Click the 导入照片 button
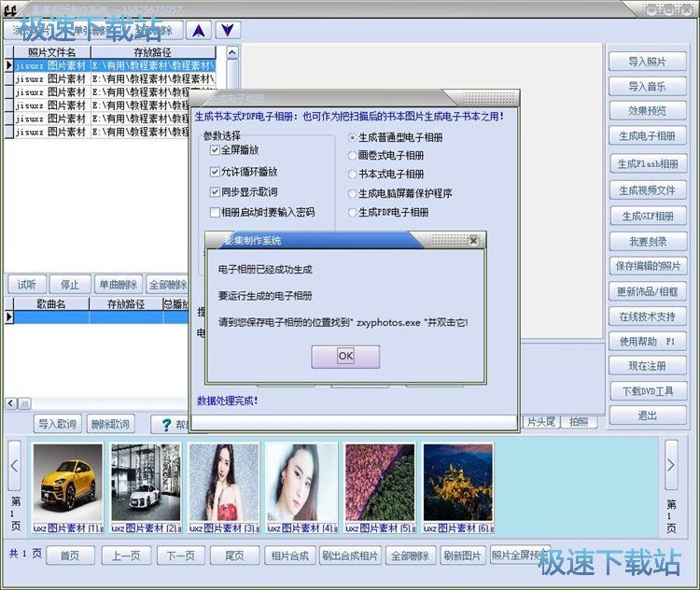The width and height of the screenshot is (700, 590). pos(647,62)
